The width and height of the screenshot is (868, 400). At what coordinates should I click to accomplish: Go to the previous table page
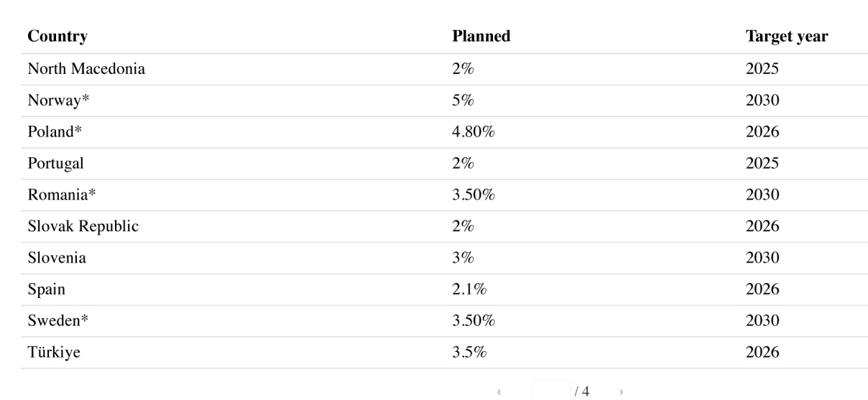[x=499, y=392]
